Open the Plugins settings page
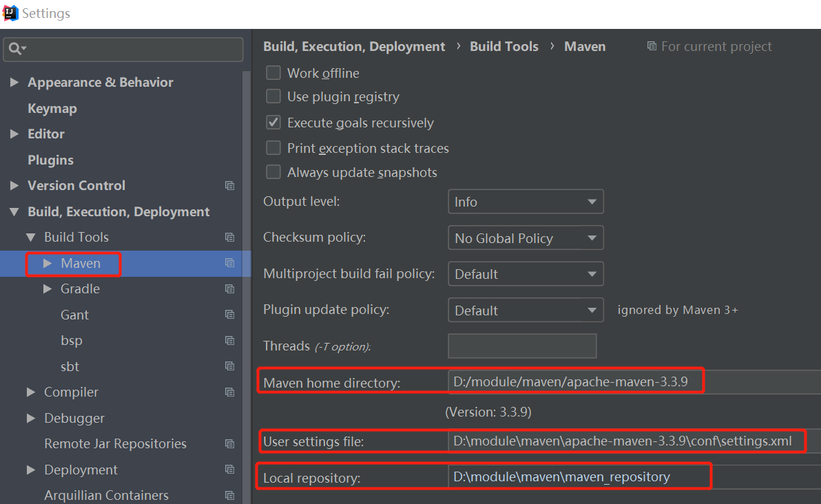The height and width of the screenshot is (504, 821). (50, 160)
